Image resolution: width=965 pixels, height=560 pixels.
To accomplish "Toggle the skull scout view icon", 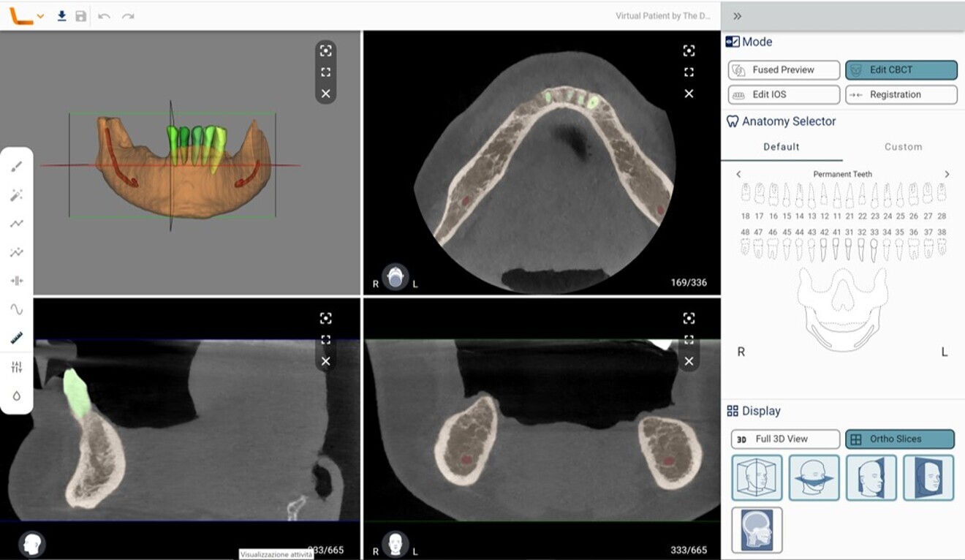I will click(x=757, y=530).
